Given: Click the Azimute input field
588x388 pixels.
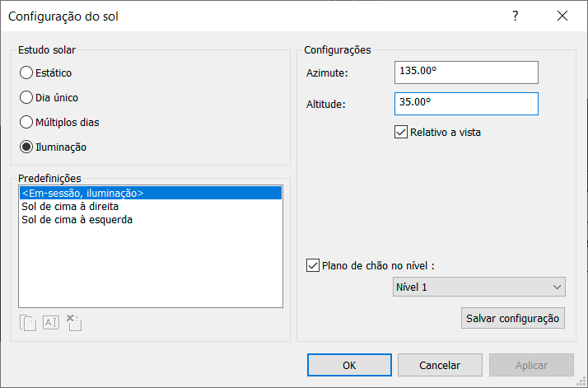Looking at the screenshot, I should coord(466,72).
